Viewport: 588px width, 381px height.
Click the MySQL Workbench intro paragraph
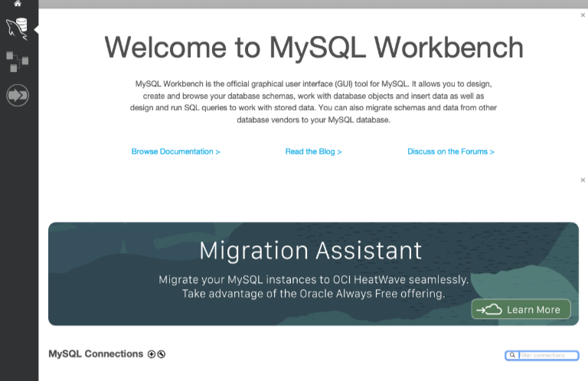click(313, 102)
